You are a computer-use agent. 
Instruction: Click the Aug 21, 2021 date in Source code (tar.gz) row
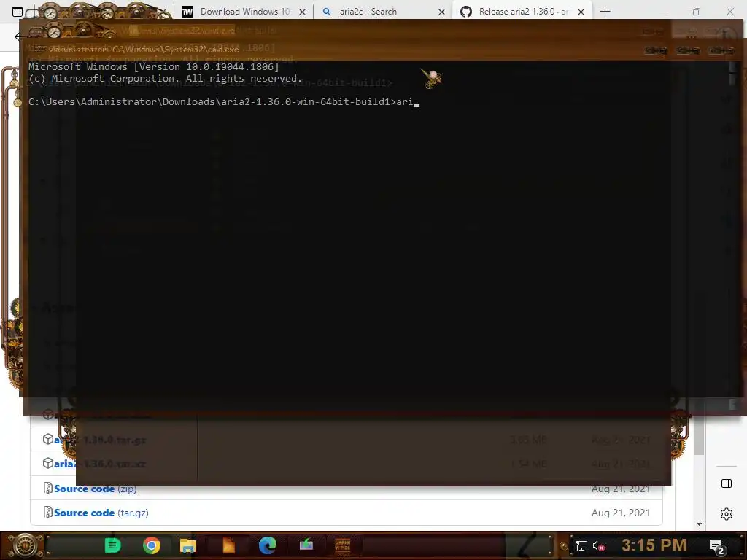(x=621, y=513)
